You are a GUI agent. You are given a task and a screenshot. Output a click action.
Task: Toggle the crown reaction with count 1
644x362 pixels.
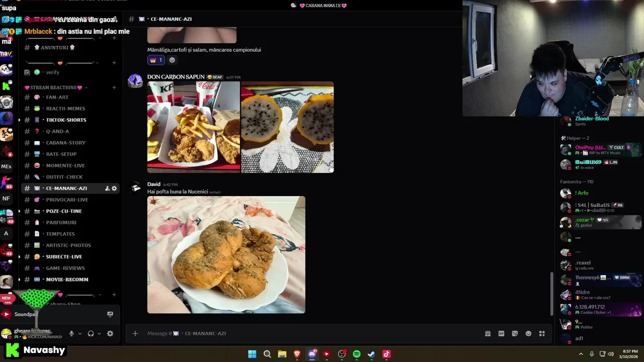156,60
